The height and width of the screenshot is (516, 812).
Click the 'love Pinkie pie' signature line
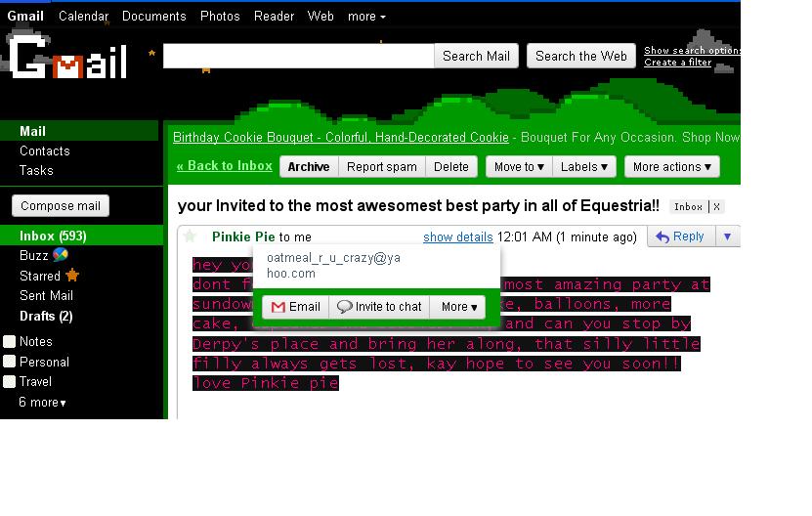(x=266, y=383)
